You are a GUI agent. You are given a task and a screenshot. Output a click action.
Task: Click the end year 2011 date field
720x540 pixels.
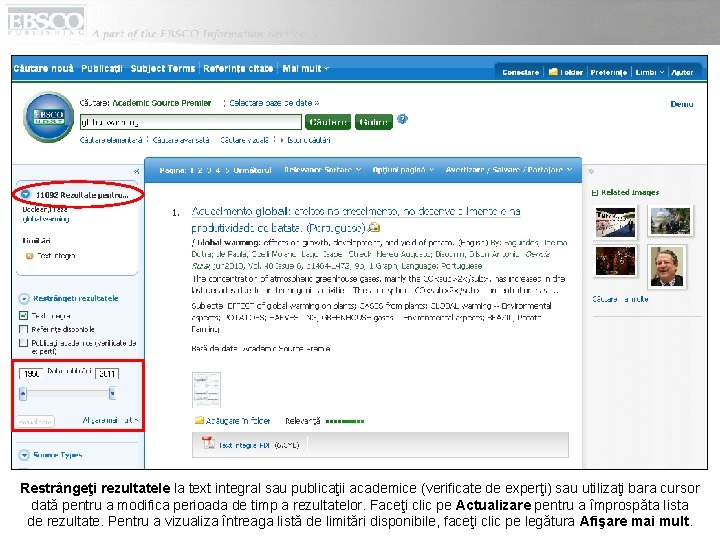pyautogui.click(x=107, y=374)
